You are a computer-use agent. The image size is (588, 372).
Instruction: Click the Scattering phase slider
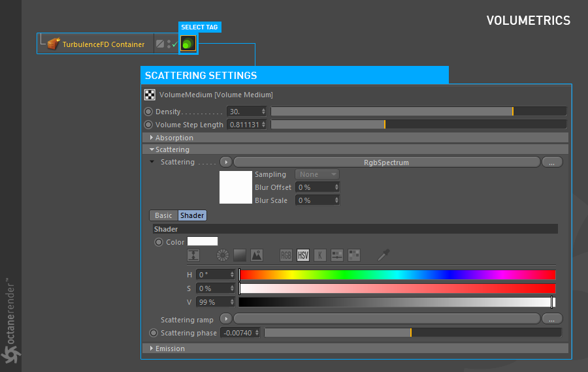pyautogui.click(x=413, y=332)
